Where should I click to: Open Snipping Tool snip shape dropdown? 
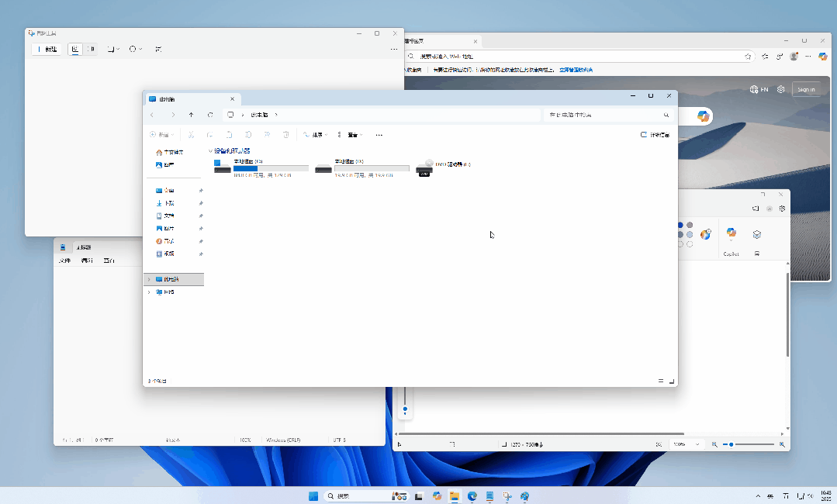coord(113,49)
